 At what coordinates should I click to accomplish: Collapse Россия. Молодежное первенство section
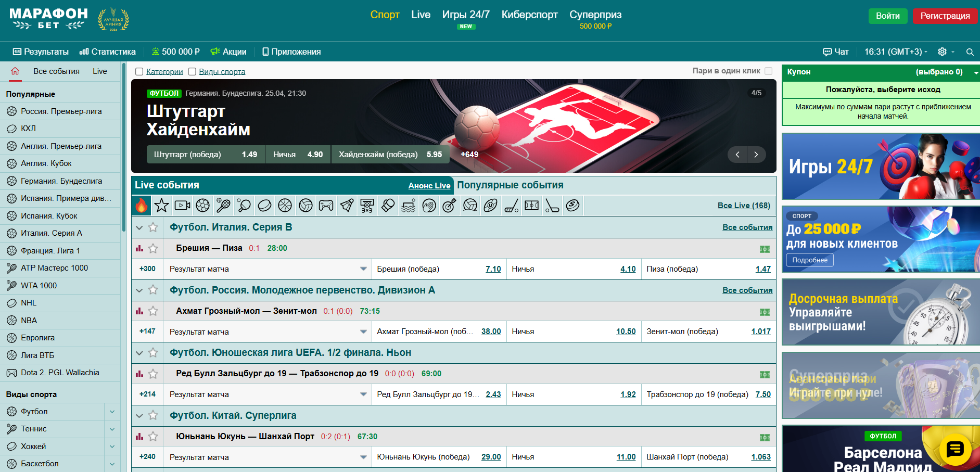click(139, 290)
